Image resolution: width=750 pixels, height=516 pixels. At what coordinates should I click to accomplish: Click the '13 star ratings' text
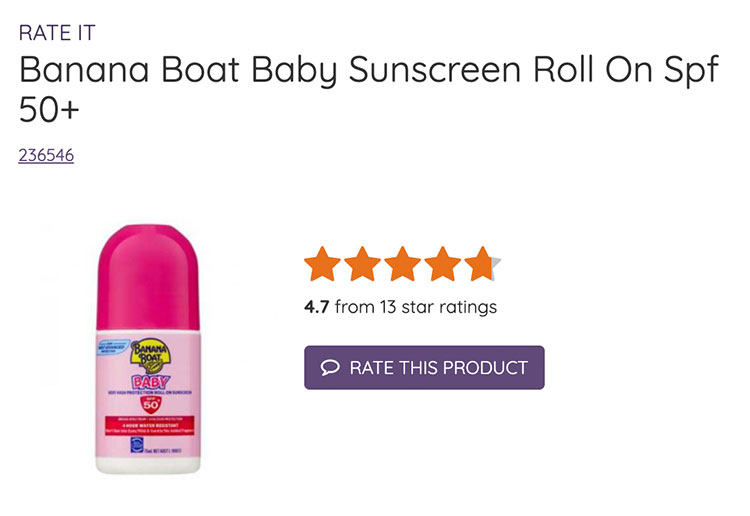click(x=438, y=307)
